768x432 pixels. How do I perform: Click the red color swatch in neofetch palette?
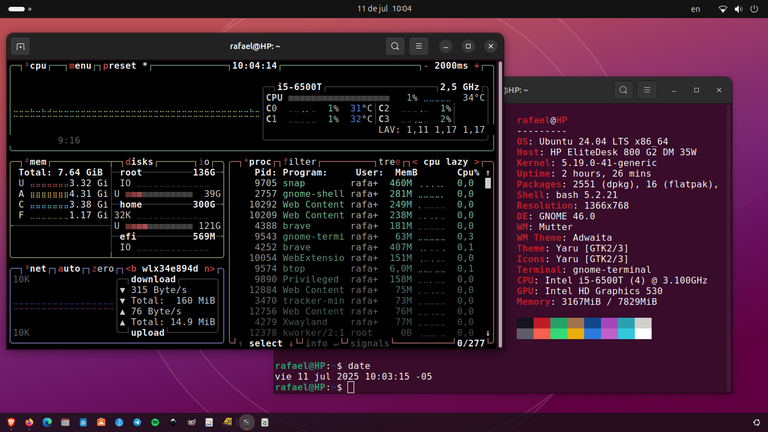tap(542, 323)
